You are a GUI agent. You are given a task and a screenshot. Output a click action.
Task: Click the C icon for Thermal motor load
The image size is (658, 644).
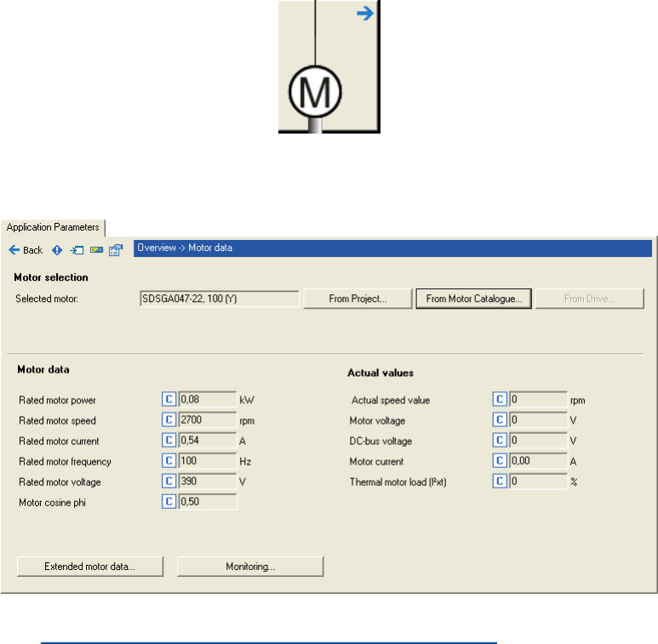(x=500, y=482)
